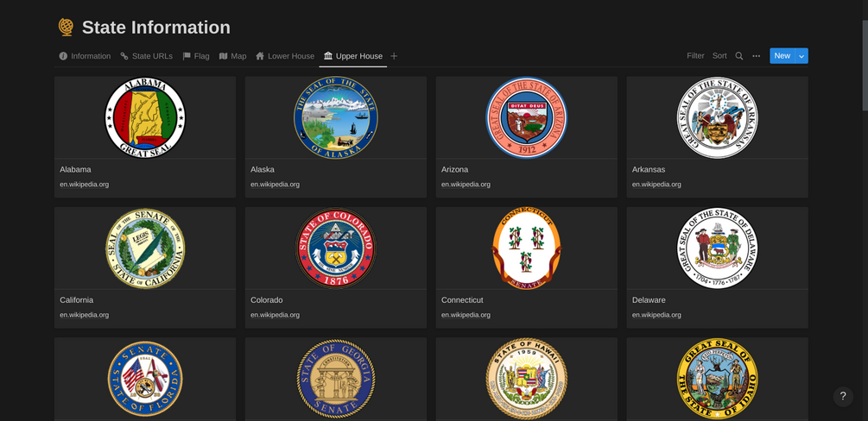
Task: Open the three-dot more options menu
Action: tap(757, 56)
